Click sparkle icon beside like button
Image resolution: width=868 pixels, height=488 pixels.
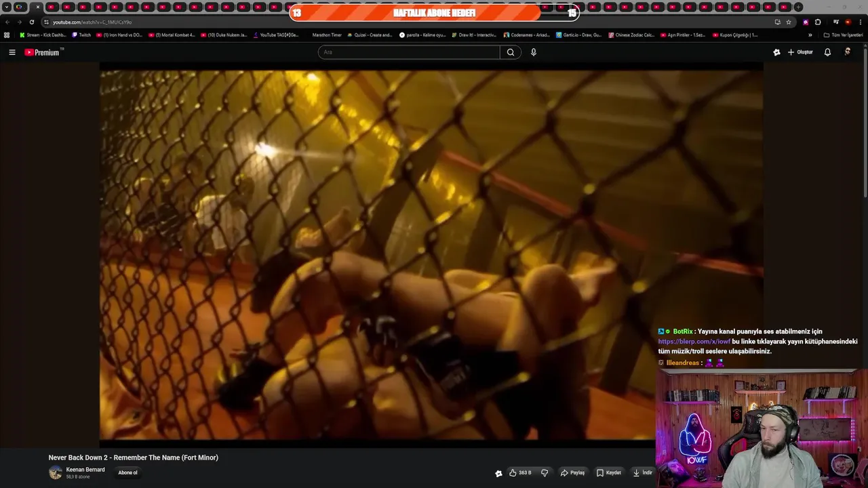(498, 473)
